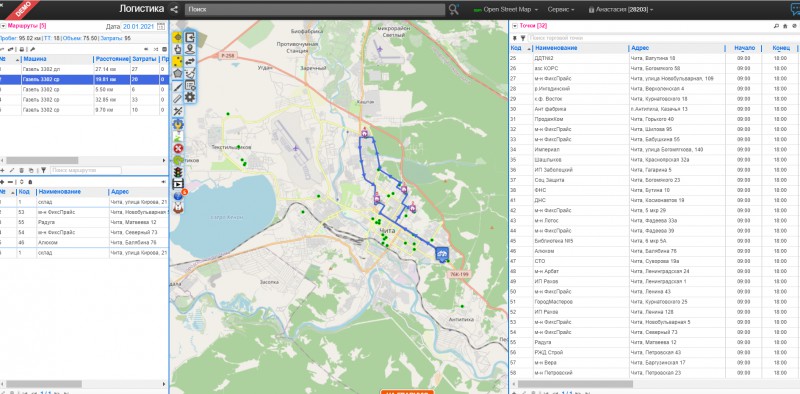The width and height of the screenshot is (800, 394).
Task: Toggle the percent-slash icon on map toolbar
Action: (178, 111)
